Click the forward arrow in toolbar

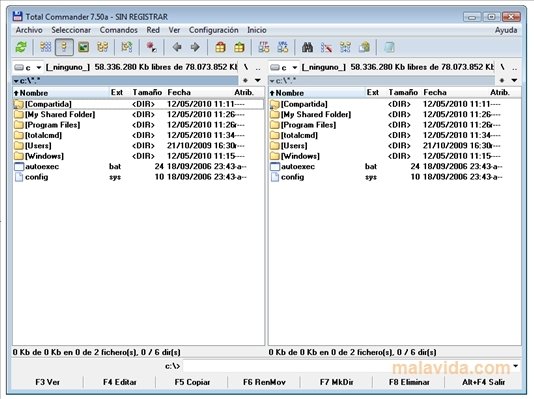point(195,47)
